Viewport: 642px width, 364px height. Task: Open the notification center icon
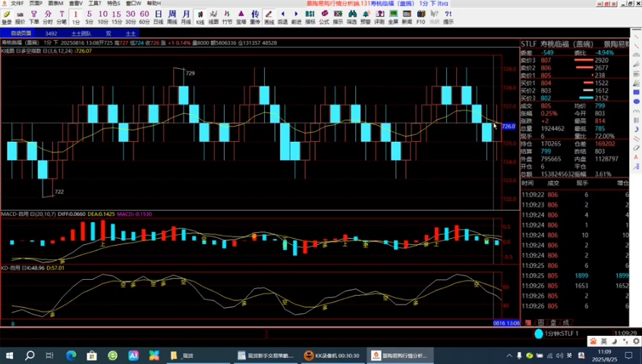(x=629, y=356)
